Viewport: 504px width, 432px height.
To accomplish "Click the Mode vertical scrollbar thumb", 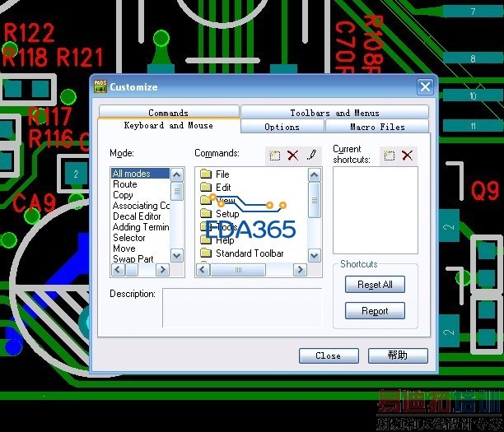I will click(x=177, y=191).
